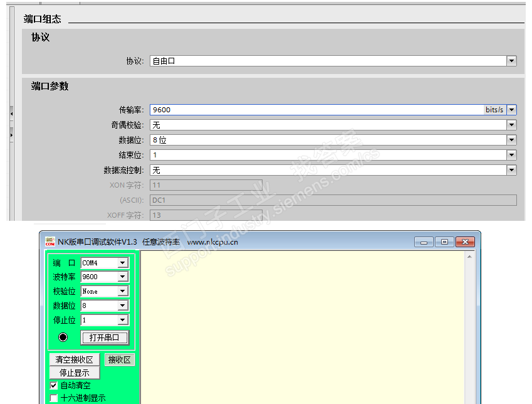Open the 停止位 1 dropdown

122,320
